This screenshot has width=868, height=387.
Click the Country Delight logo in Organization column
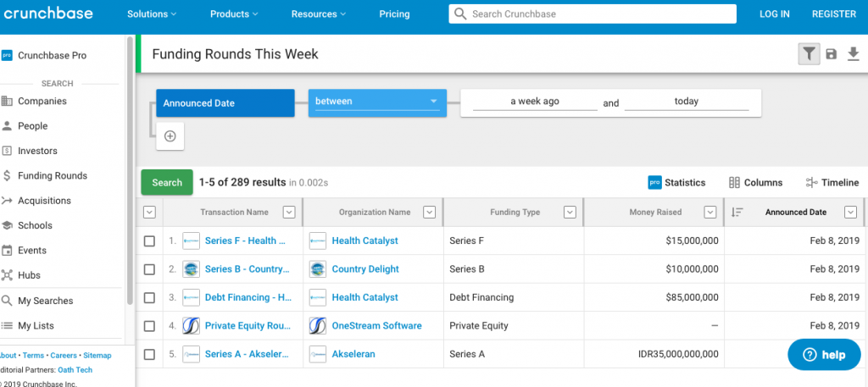click(318, 269)
